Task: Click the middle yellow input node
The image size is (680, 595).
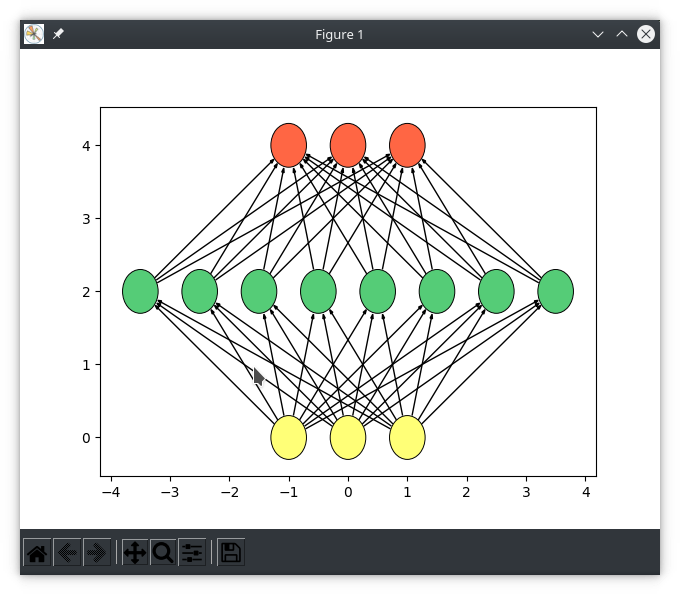Action: [x=348, y=437]
